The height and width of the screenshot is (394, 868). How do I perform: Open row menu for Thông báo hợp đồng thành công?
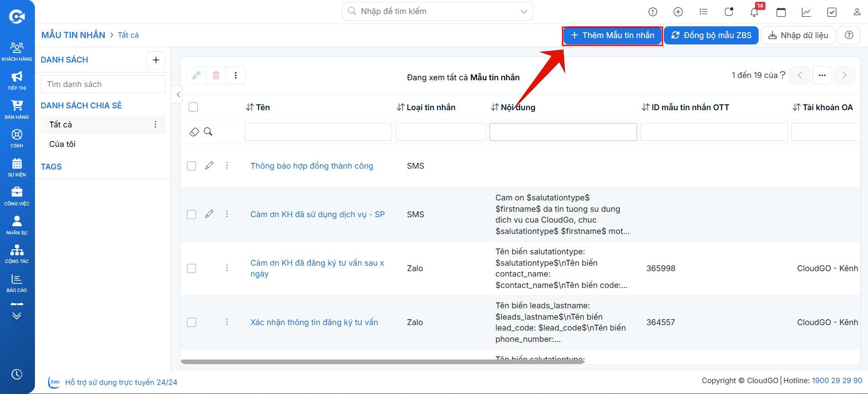[x=227, y=165]
